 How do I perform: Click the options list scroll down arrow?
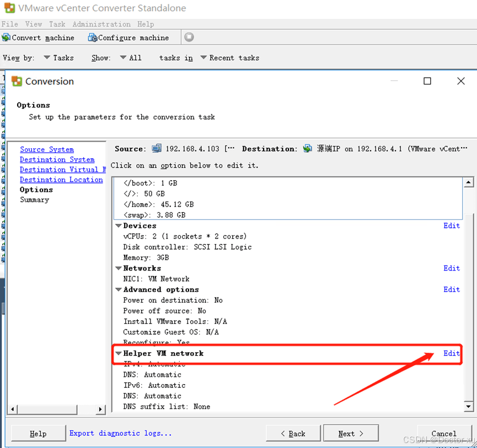468,406
